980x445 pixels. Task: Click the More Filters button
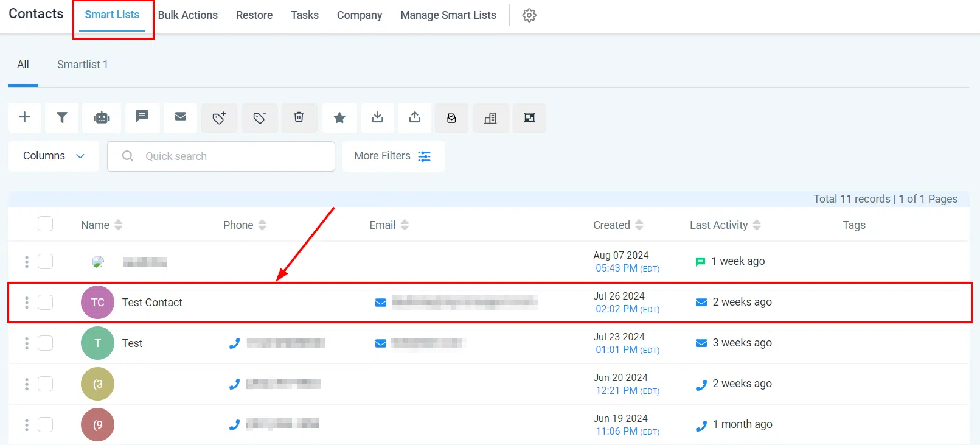pyautogui.click(x=394, y=156)
